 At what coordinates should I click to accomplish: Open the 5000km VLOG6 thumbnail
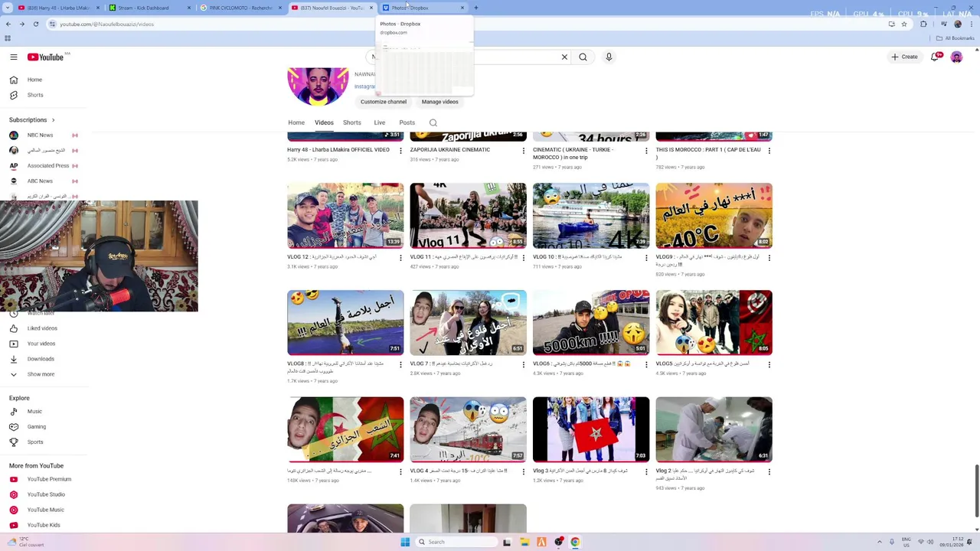(x=591, y=323)
